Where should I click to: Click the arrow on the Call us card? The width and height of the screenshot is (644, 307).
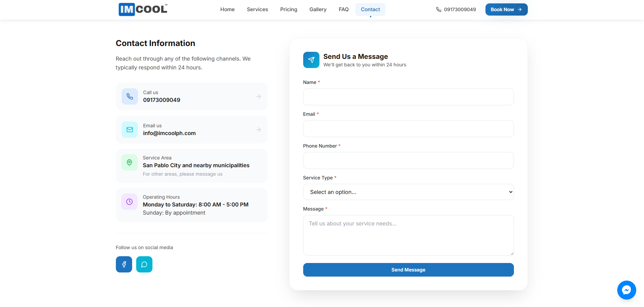pos(258,96)
